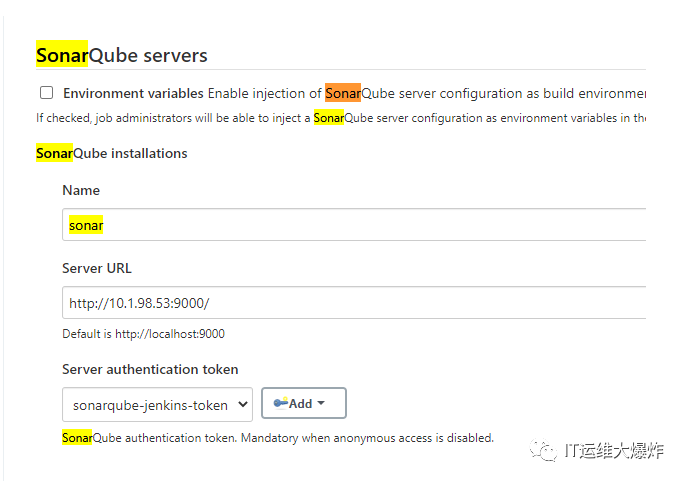The image size is (685, 481).
Task: Click the Server authentication token label
Action: coord(150,369)
